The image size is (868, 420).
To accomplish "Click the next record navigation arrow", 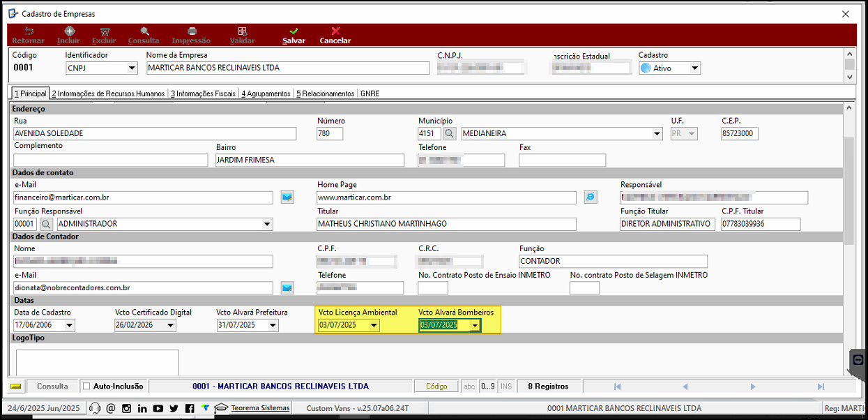I will (752, 387).
